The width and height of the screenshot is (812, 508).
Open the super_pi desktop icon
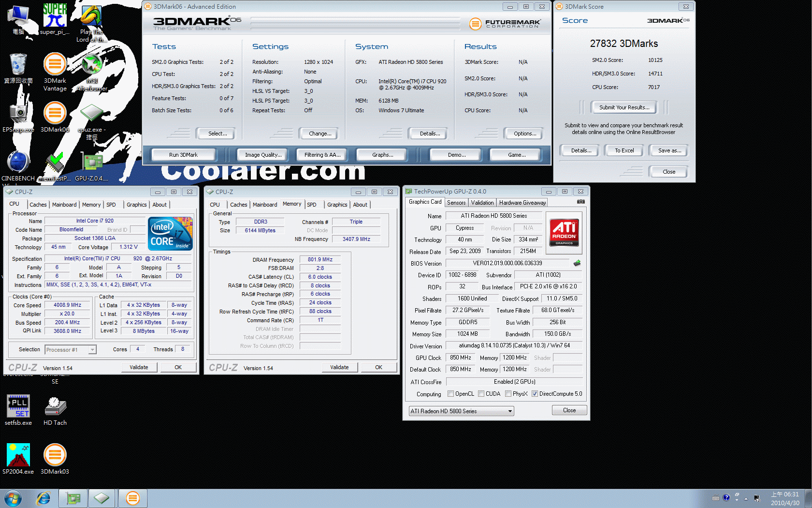[55, 19]
